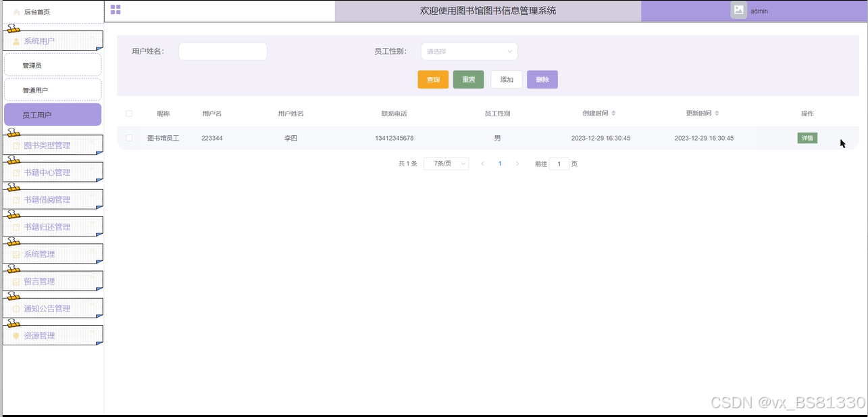Focus the 用户姓名 input field

coord(223,51)
